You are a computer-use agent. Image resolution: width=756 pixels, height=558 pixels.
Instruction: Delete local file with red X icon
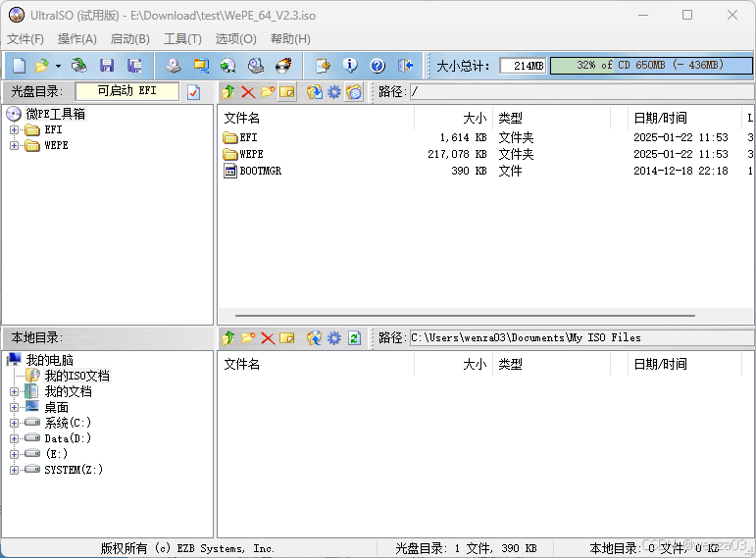[x=268, y=338]
